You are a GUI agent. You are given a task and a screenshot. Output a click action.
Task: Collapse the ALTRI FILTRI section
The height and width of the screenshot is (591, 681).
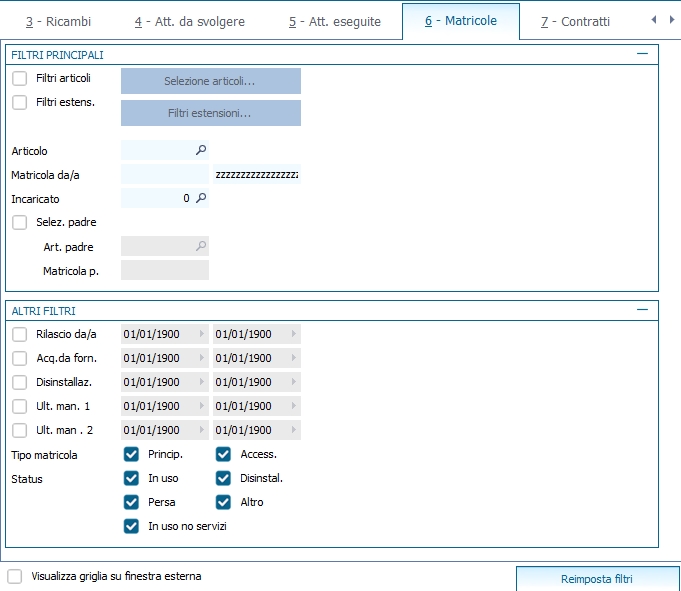[x=642, y=310]
